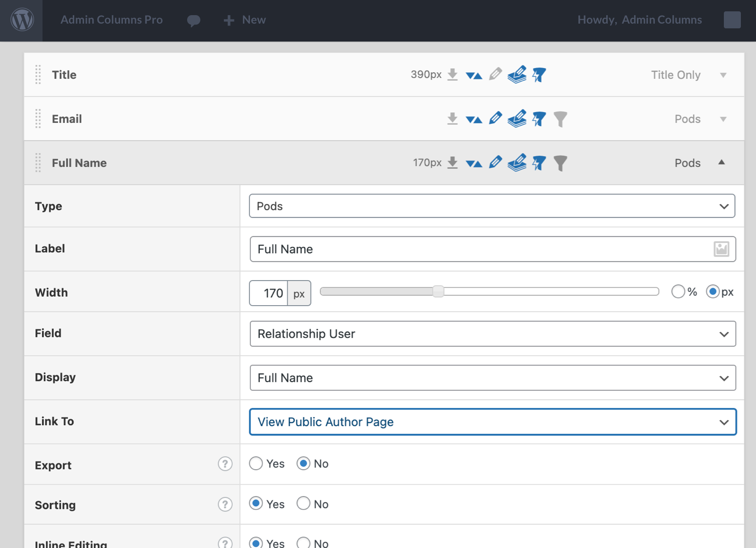Toggle sorting icon on Title row
756x548 pixels.
(x=474, y=76)
